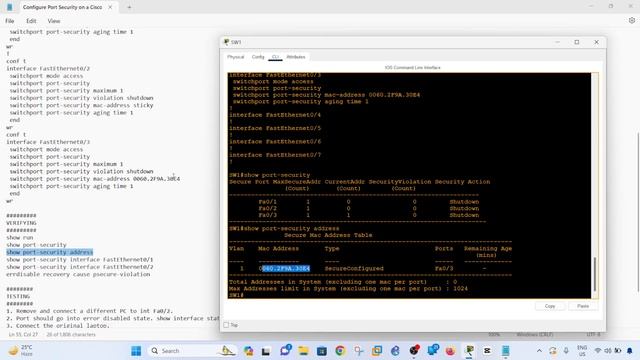The height and width of the screenshot is (360, 640).
Task: Open the Snipping Tool taskbar icon
Action: pyautogui.click(x=358, y=351)
